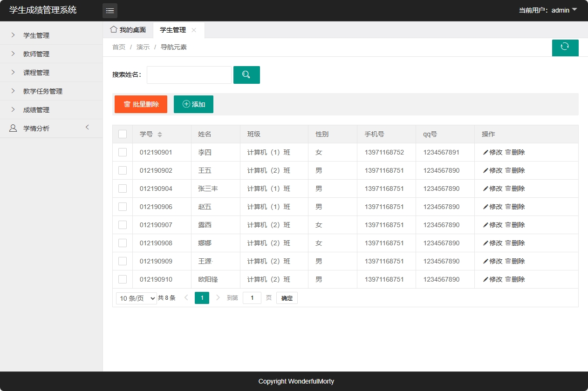This screenshot has height=391, width=588.
Task: Click the plus icon in the 添加 button
Action: point(186,104)
